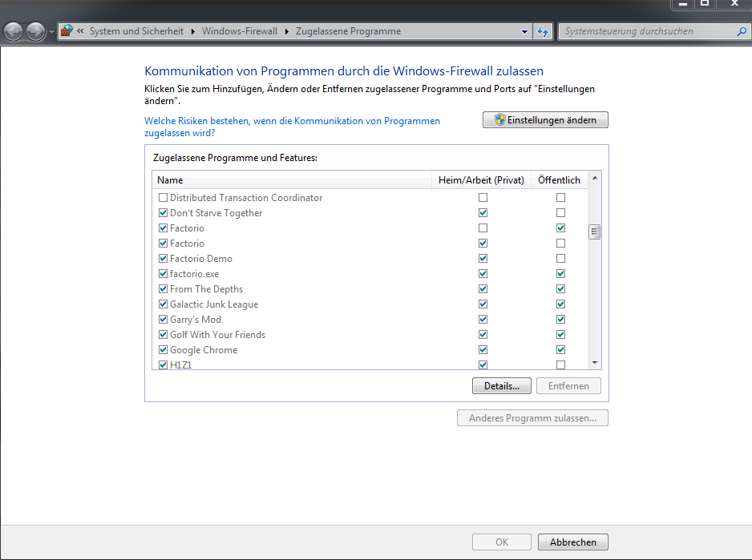Screen dimensions: 752x560
Task: Select the Galactic Junk League entry
Action: [214, 304]
